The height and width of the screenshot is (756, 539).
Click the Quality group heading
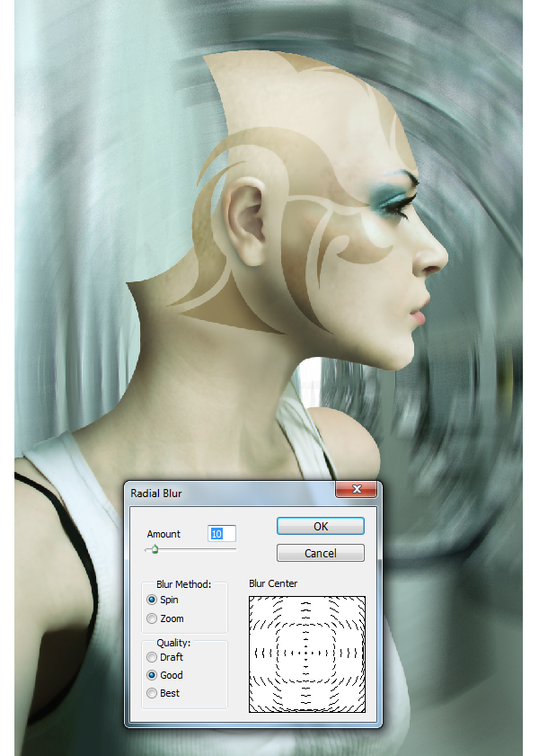click(173, 643)
